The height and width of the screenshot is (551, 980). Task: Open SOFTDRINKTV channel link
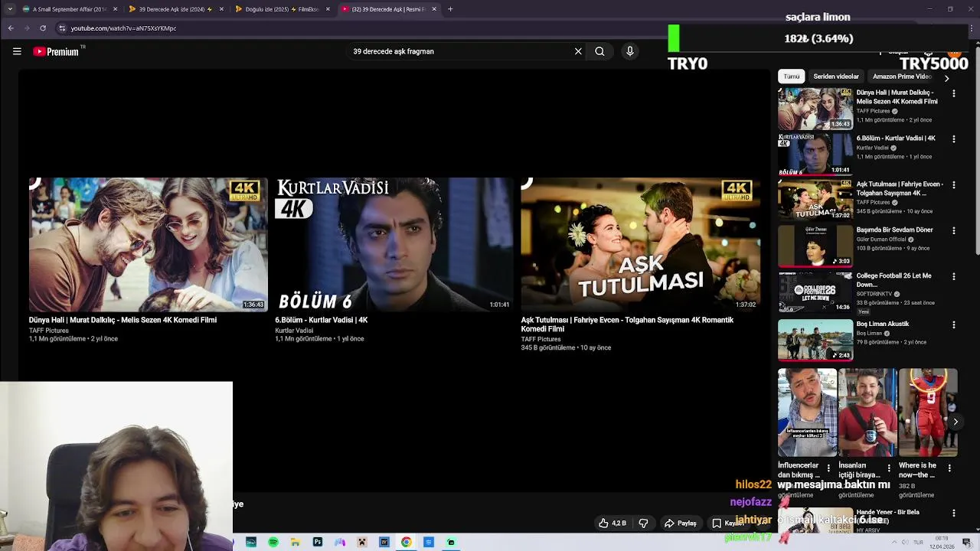(x=874, y=294)
